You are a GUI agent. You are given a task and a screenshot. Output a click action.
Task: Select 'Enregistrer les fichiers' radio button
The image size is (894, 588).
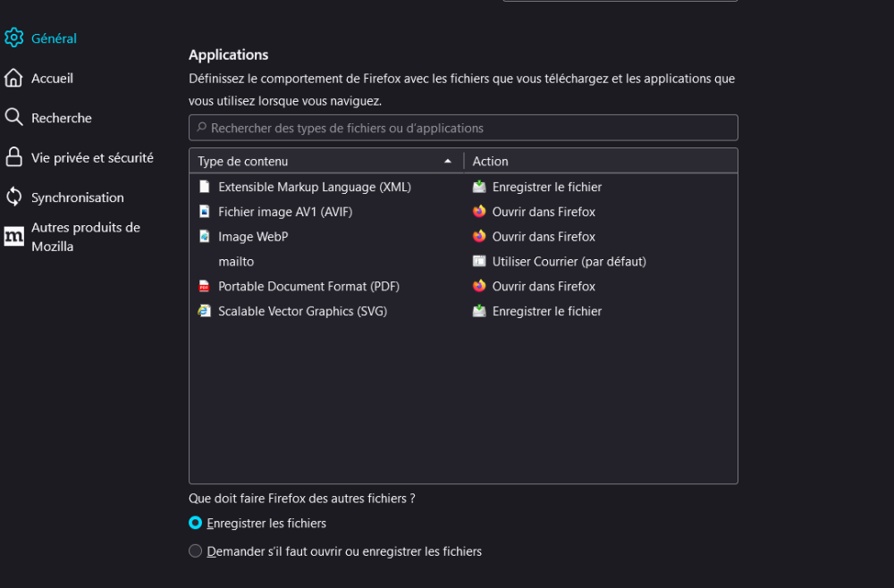pos(196,523)
